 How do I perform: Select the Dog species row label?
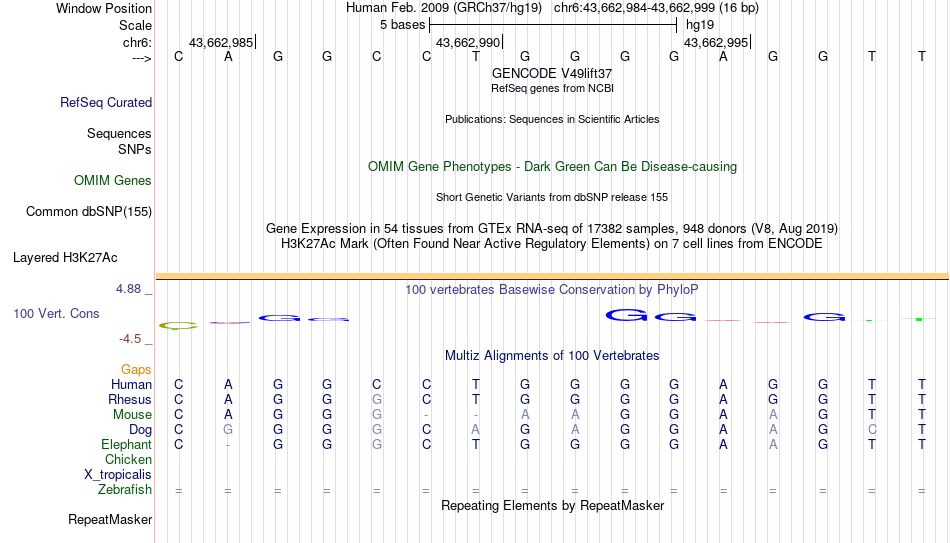click(141, 430)
